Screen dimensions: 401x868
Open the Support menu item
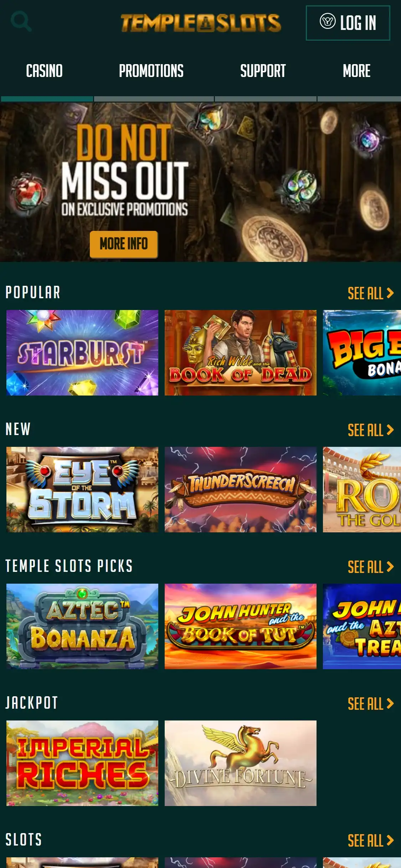tap(263, 71)
